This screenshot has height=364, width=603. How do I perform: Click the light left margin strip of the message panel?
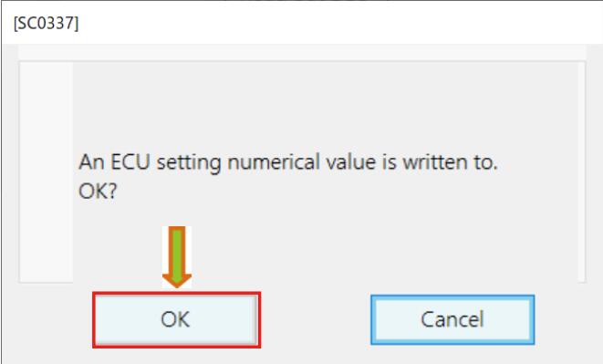[x=47, y=172]
